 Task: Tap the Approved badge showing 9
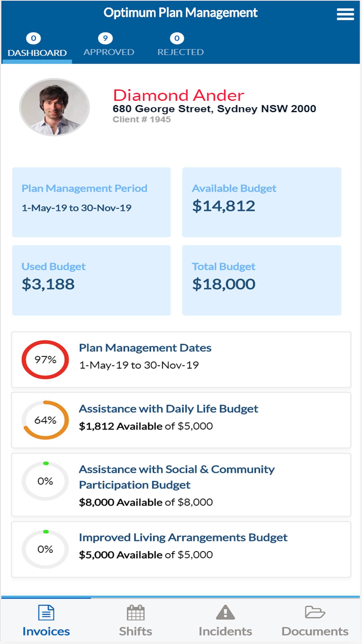click(x=105, y=38)
